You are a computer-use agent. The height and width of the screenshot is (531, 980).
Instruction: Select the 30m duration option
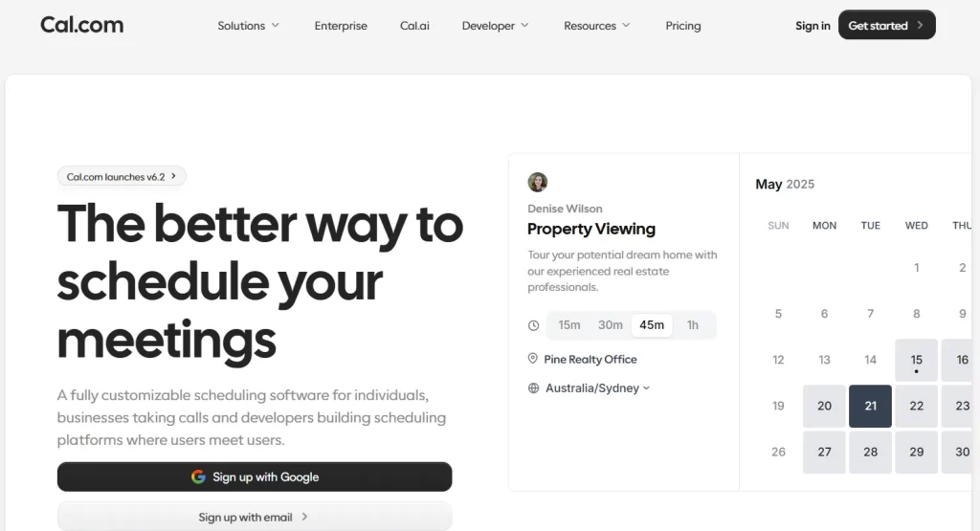click(611, 325)
